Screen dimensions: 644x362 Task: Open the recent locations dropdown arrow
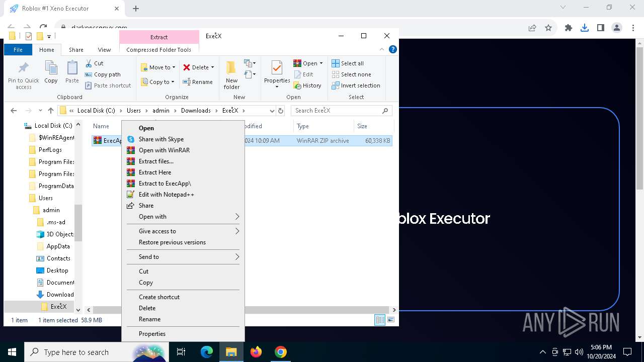[x=40, y=111]
